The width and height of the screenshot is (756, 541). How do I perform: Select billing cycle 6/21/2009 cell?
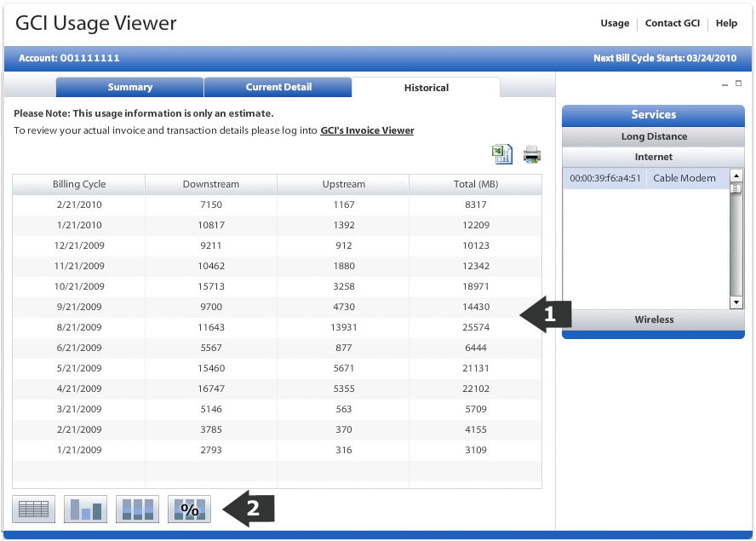point(78,348)
